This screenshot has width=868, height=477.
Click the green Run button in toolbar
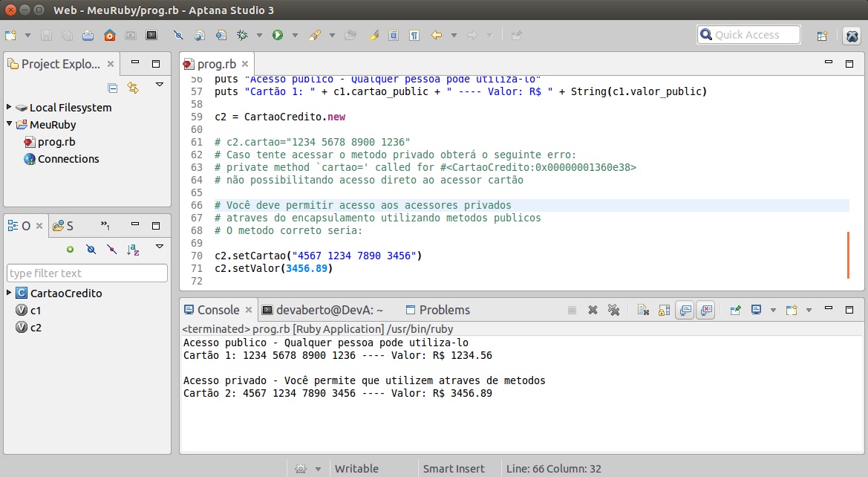(278, 35)
